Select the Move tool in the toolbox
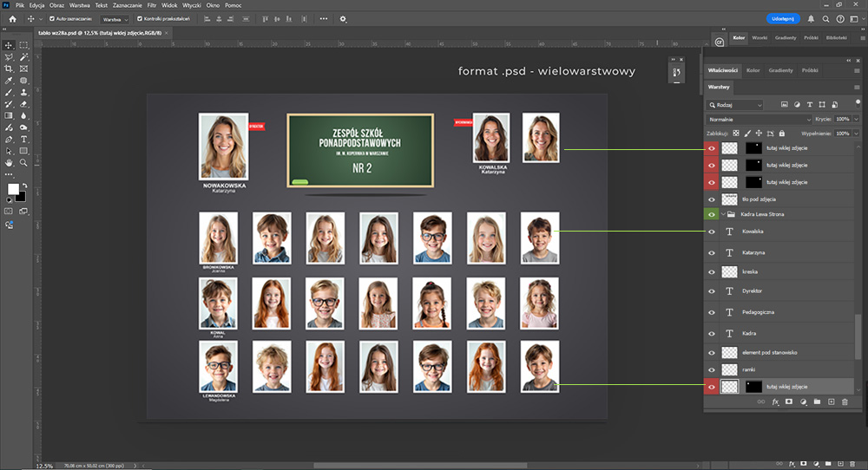Viewport: 868px width, 470px height. [x=9, y=45]
